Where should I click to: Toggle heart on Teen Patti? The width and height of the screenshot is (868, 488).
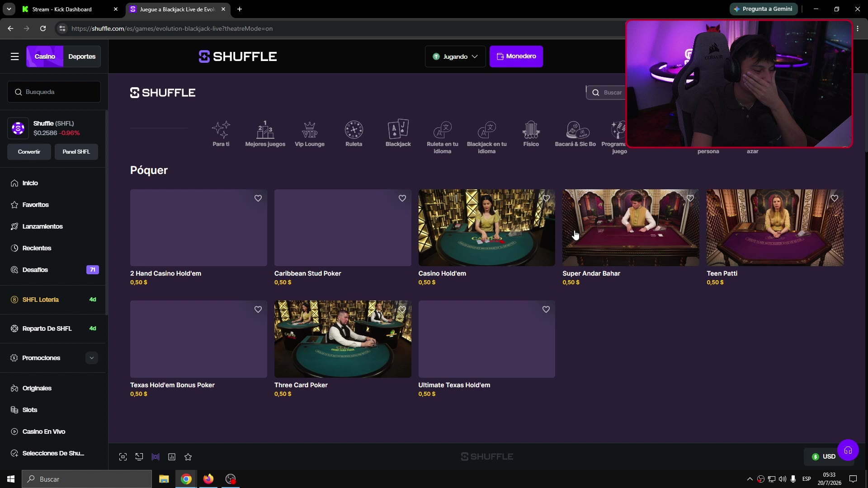click(835, 198)
